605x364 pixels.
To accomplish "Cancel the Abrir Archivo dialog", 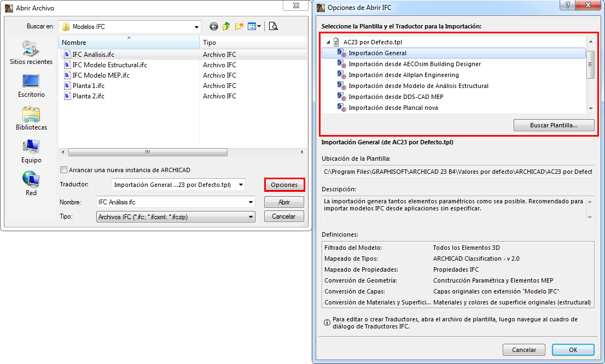I will (284, 216).
